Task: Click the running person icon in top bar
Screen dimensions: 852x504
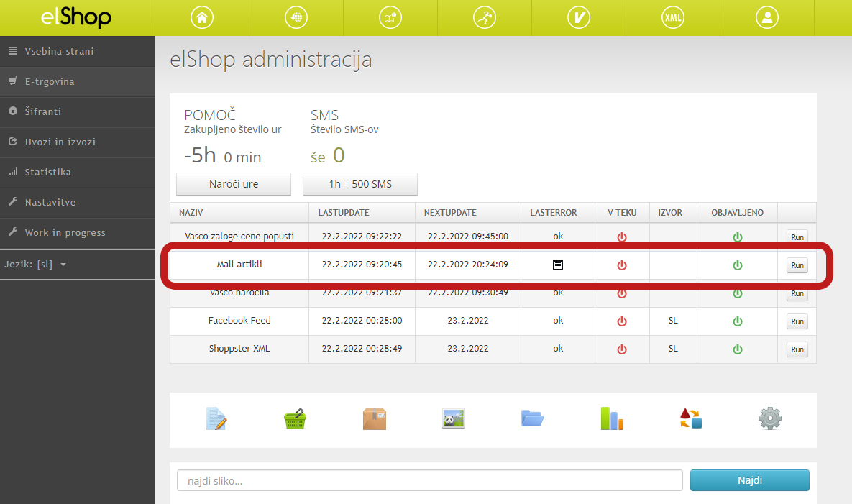Action: click(485, 17)
